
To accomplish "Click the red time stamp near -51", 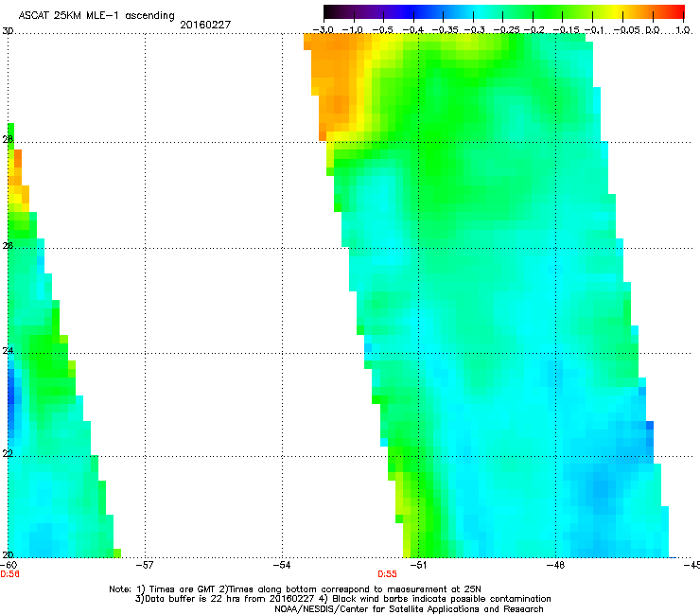I will coord(387,574).
